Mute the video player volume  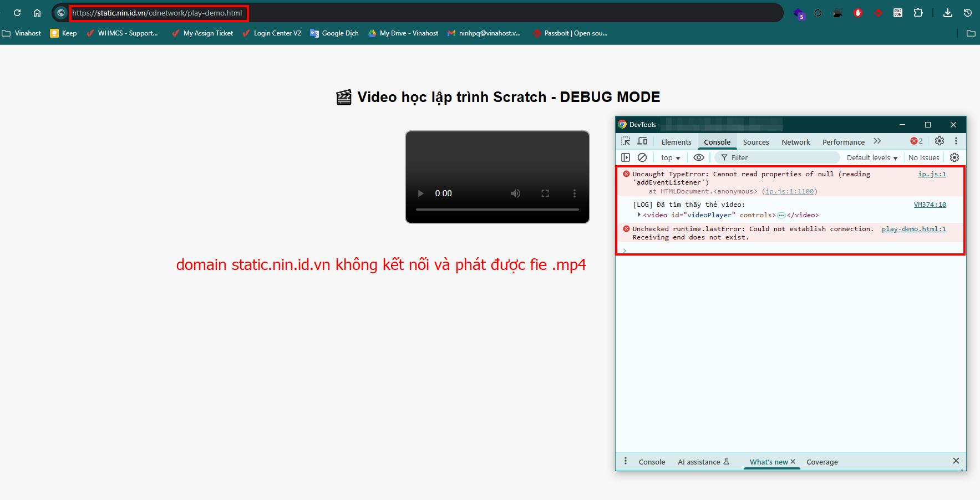coord(516,193)
